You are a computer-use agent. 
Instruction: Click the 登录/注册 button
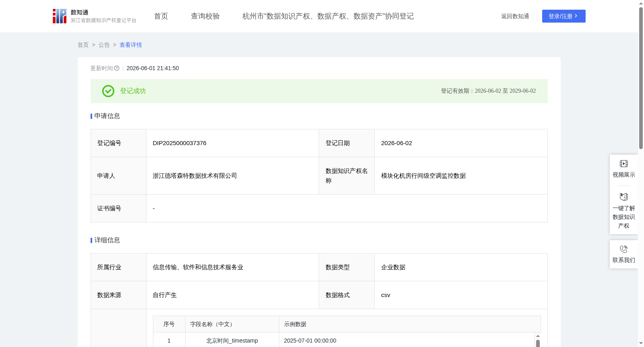tap(564, 16)
